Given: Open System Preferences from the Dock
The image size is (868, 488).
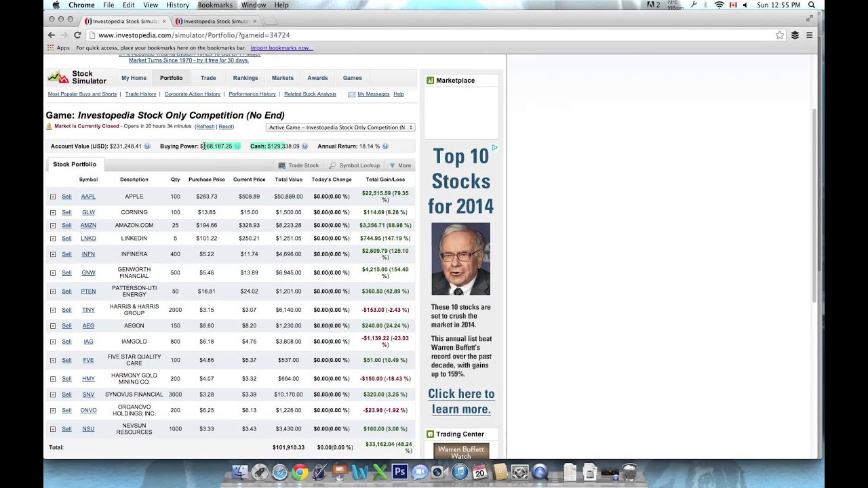Looking at the screenshot, I should tap(519, 472).
